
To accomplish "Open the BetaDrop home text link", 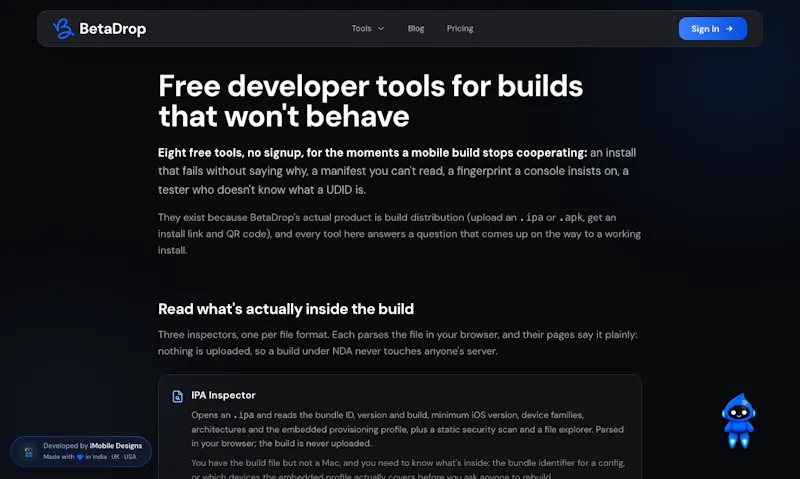I will 113,29.
